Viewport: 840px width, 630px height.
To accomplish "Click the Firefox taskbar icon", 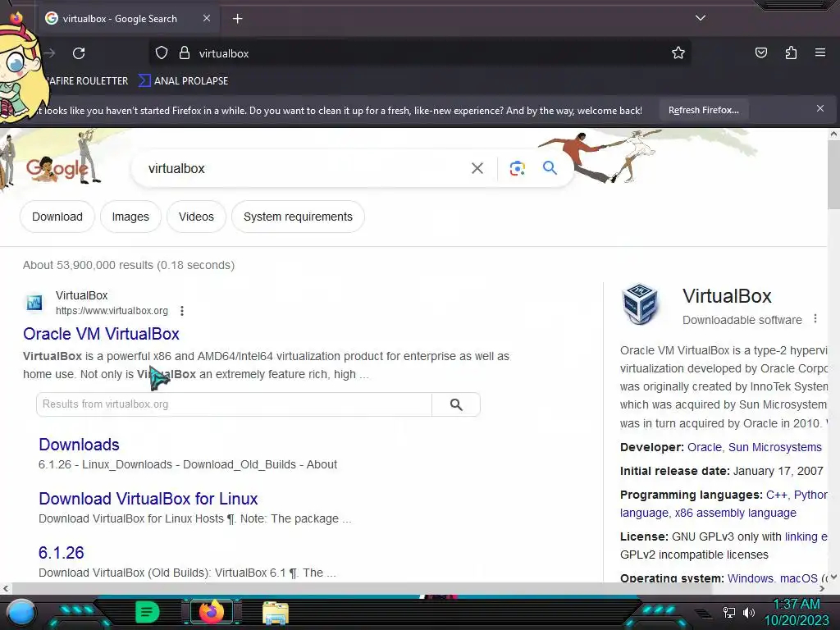I will click(211, 612).
